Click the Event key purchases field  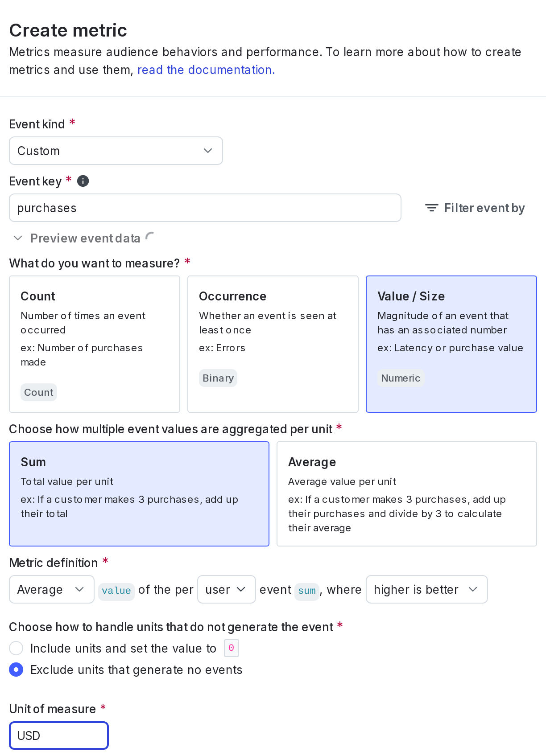pos(205,208)
